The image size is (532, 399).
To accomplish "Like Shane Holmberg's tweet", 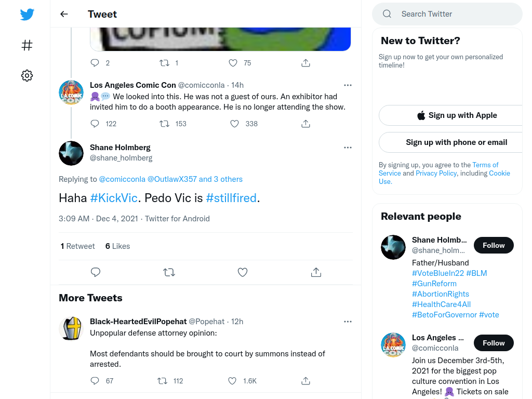I will [242, 272].
